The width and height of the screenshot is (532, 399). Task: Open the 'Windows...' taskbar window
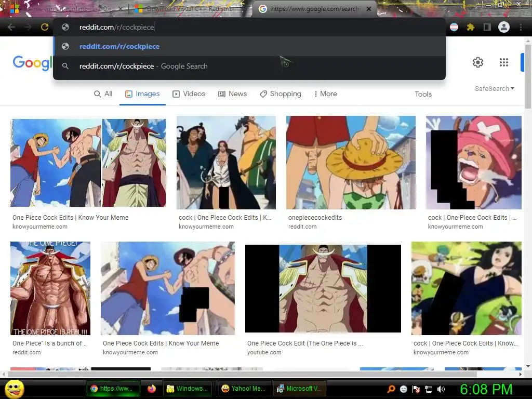point(187,389)
